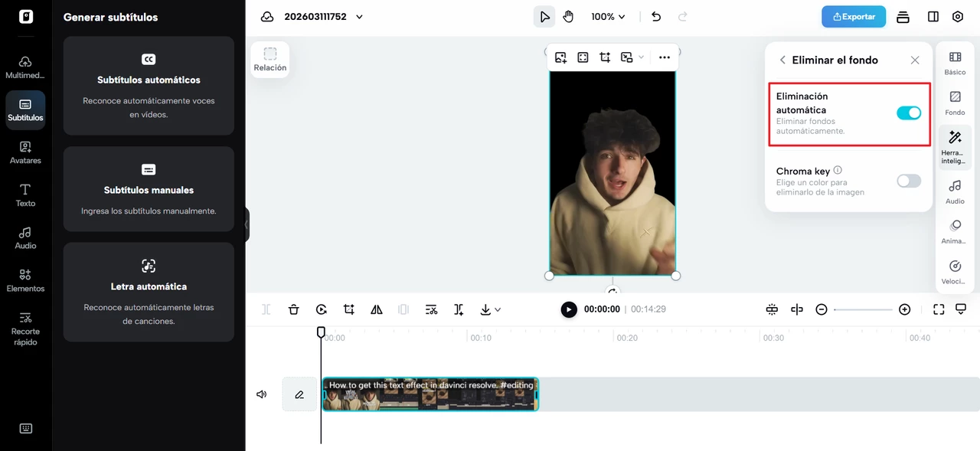This screenshot has width=980, height=451.
Task: Play the video preview
Action: coord(569,309)
